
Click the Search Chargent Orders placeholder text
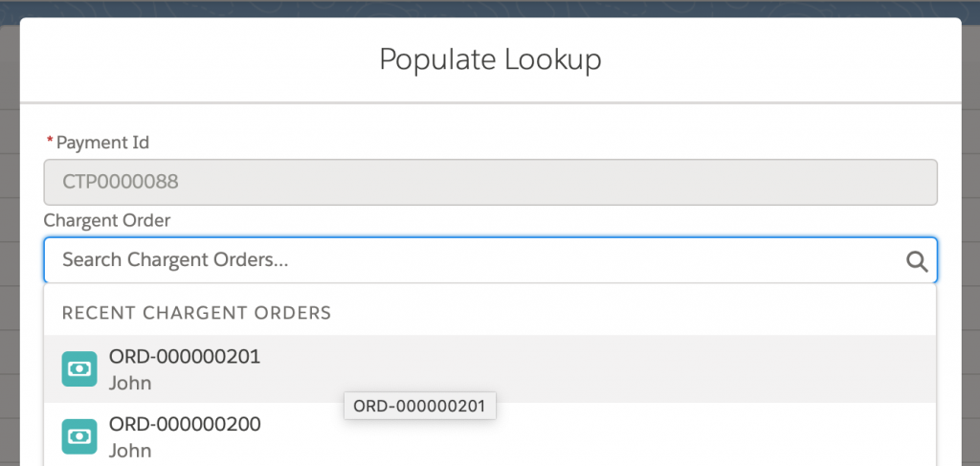click(175, 260)
